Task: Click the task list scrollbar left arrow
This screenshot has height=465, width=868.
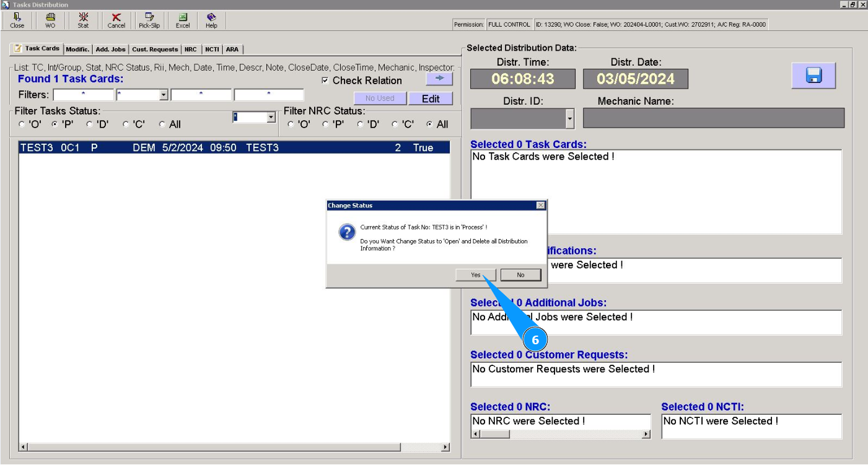Action: pos(24,447)
